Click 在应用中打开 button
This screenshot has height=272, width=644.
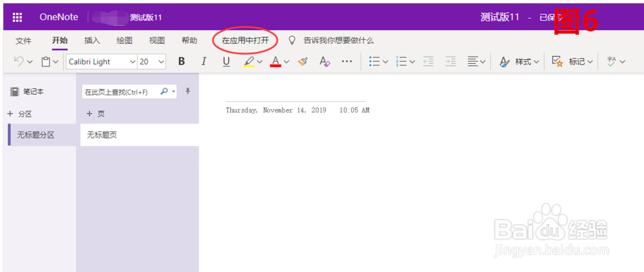[245, 41]
